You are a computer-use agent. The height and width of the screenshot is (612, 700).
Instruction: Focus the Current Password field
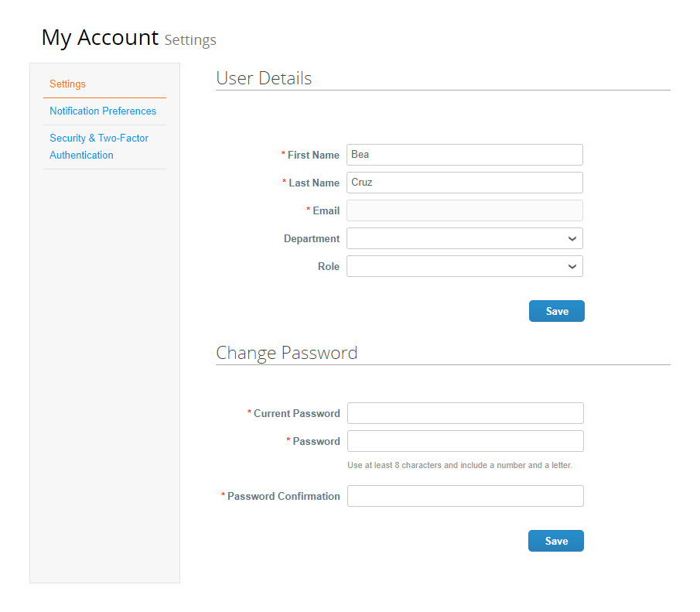pyautogui.click(x=465, y=413)
